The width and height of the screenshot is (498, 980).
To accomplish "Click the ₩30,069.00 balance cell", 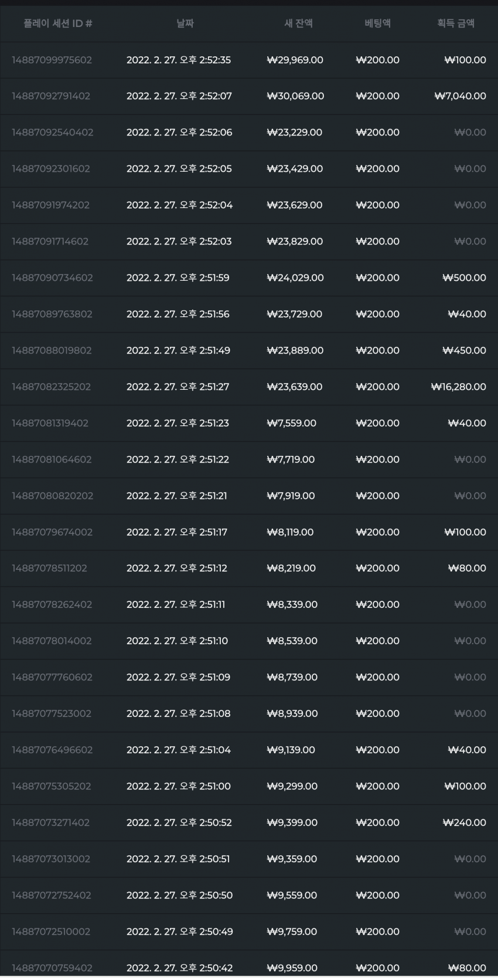I will [295, 96].
